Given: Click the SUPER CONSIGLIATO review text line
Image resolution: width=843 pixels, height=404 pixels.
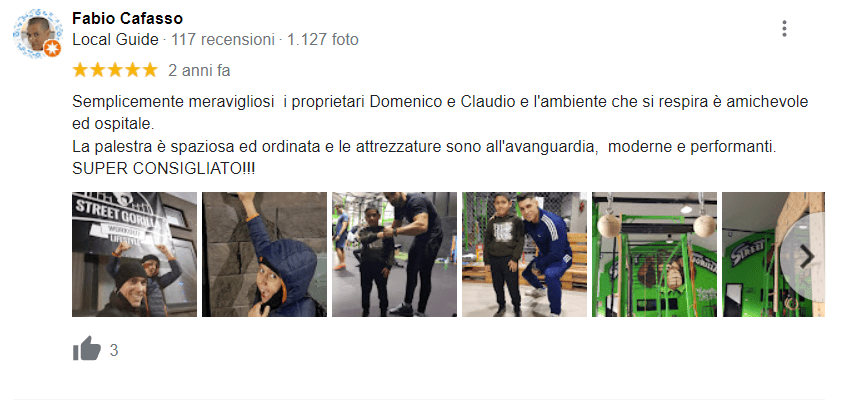Looking at the screenshot, I should click(164, 168).
